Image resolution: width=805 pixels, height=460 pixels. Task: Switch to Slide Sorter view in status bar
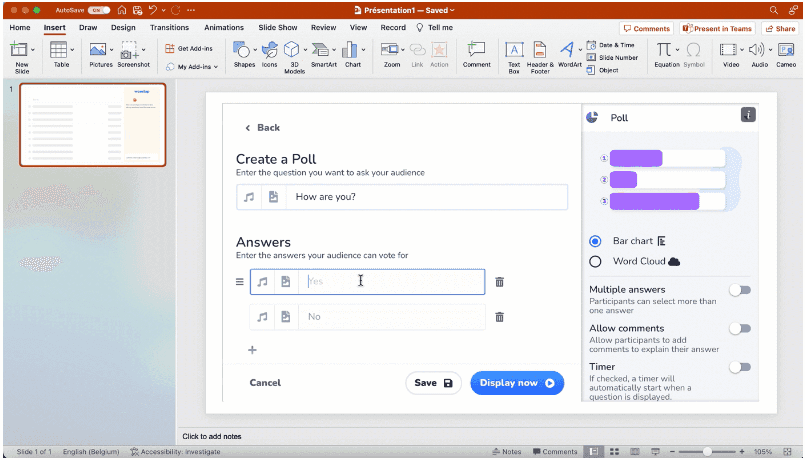[x=614, y=452]
